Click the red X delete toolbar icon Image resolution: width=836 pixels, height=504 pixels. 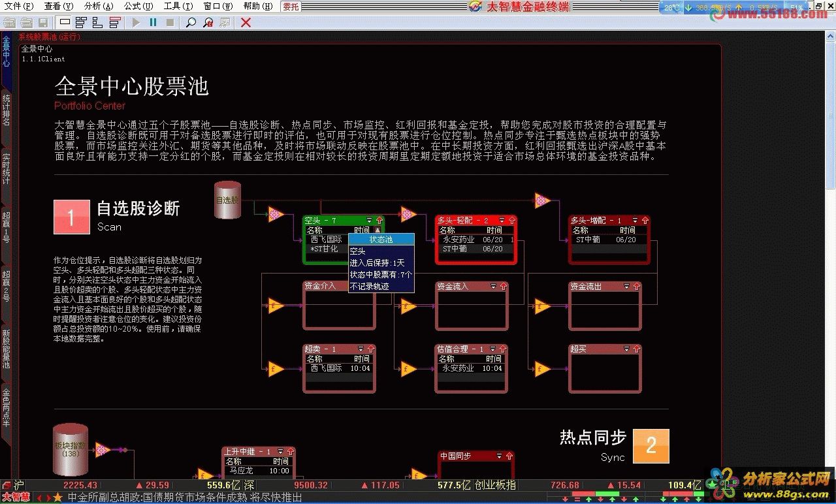[246, 22]
